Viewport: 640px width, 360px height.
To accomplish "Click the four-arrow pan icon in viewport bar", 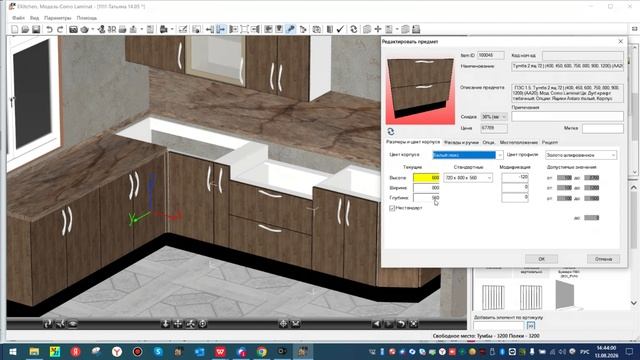I will 178,324.
